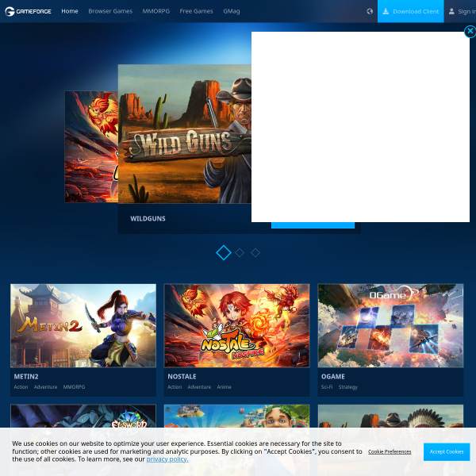The width and height of the screenshot is (476, 476).
Task: Go to the MMORPG section
Action: 155,11
